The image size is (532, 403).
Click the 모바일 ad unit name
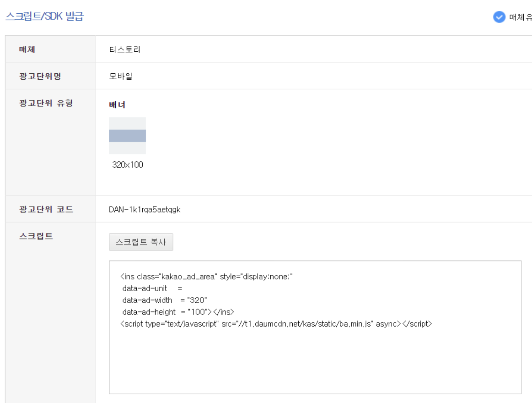click(120, 76)
